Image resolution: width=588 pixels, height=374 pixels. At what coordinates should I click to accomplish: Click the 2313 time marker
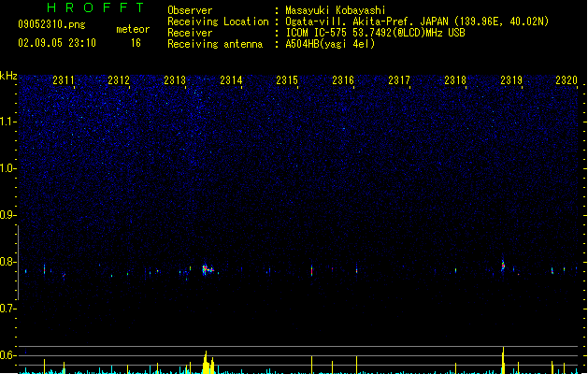click(175, 80)
